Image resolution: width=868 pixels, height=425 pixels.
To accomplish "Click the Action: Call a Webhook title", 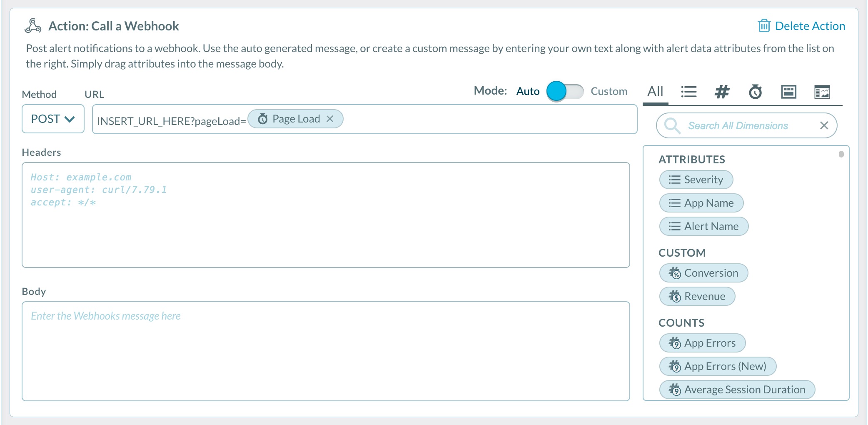I will coord(114,26).
